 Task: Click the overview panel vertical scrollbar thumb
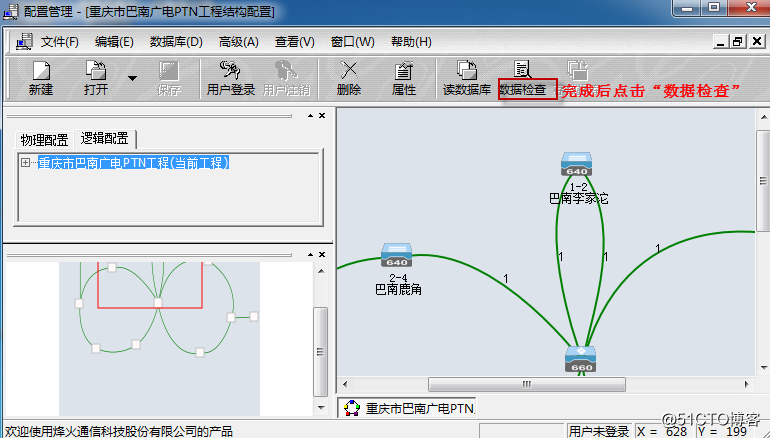[321, 352]
